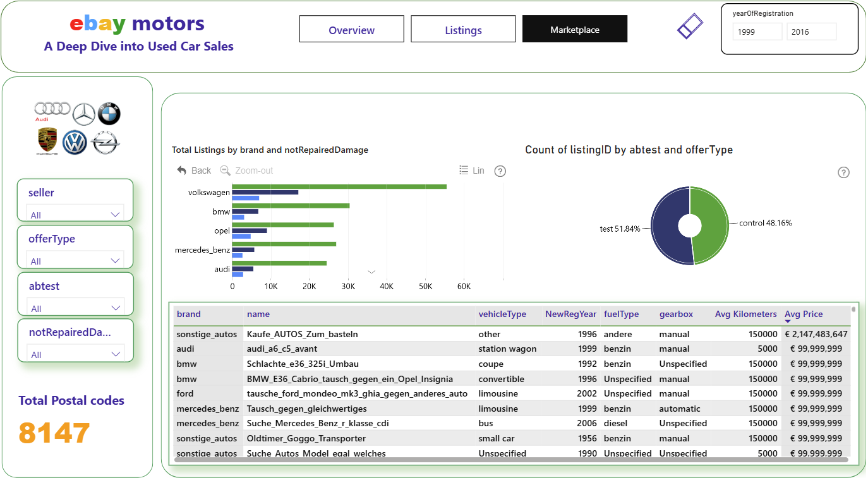The height and width of the screenshot is (478, 868).
Task: Click the Volkswagen logo
Action: (x=75, y=142)
